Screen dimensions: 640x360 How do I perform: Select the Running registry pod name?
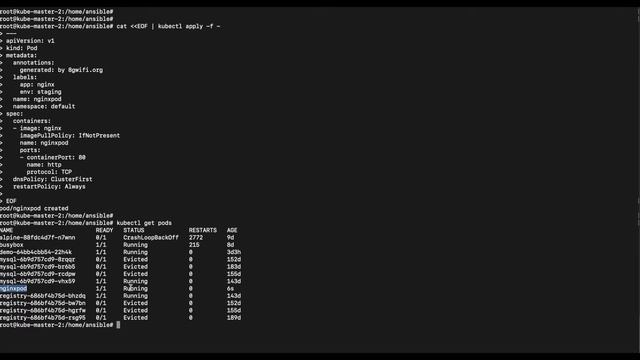(x=43, y=296)
